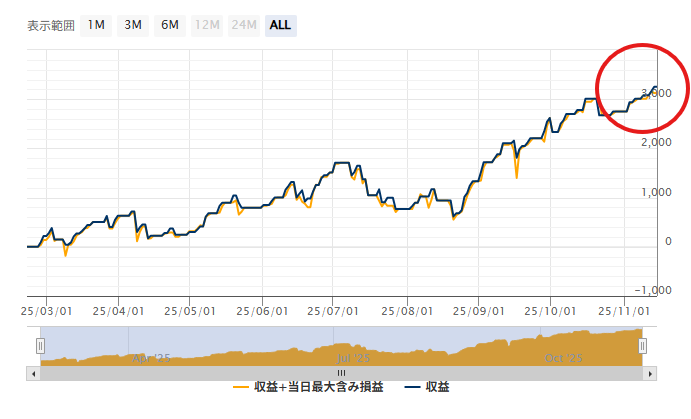Click the 2,000 y-axis value
The width and height of the screenshot is (691, 419).
(x=656, y=142)
